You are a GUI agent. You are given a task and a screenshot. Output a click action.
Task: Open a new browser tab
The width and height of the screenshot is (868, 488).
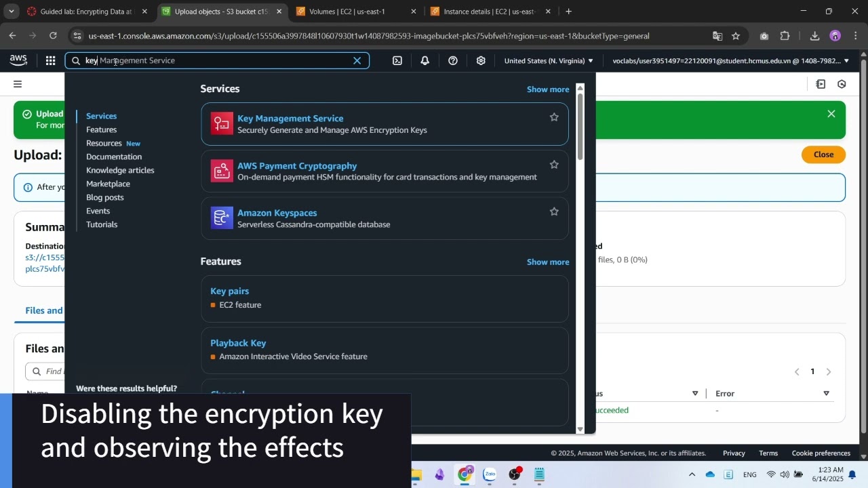click(x=568, y=12)
